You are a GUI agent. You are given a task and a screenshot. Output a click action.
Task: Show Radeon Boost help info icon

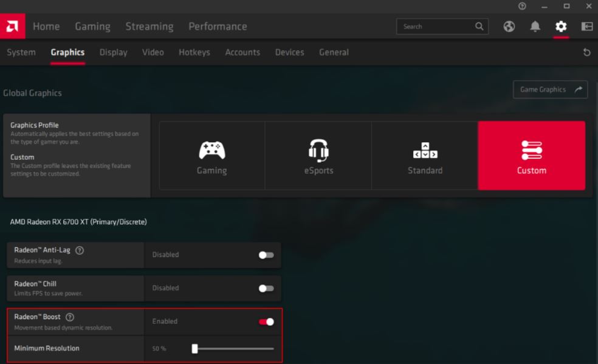(x=70, y=317)
